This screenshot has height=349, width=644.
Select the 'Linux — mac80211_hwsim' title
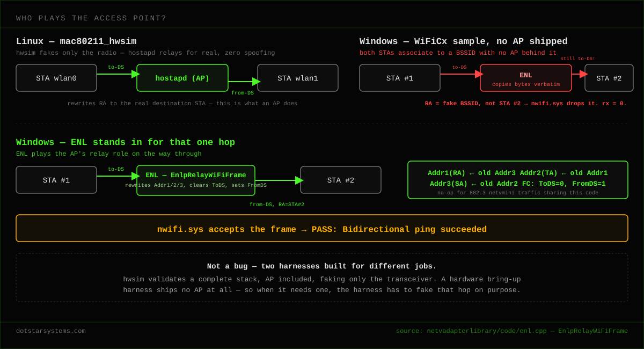pyautogui.click(x=76, y=41)
